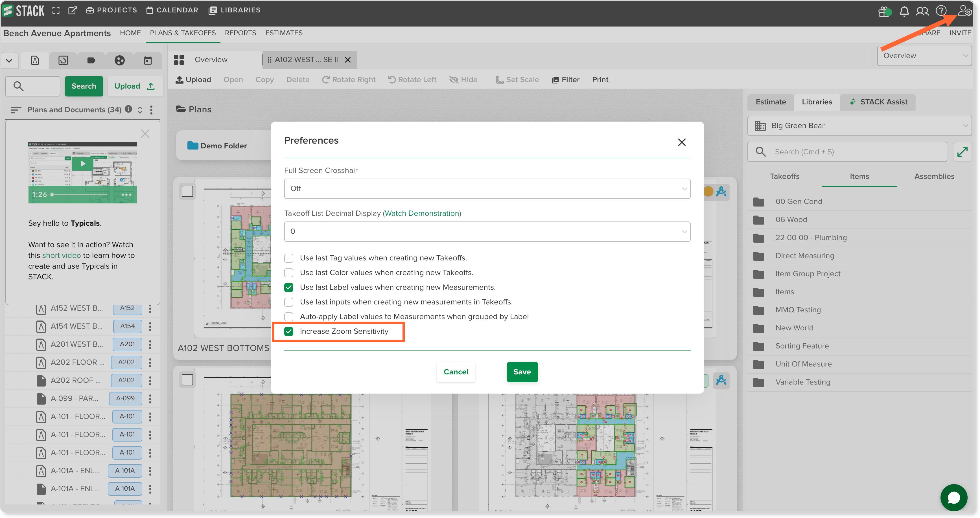This screenshot has height=518, width=980.
Task: Enable Use last Color values checkbox
Action: [289, 273]
